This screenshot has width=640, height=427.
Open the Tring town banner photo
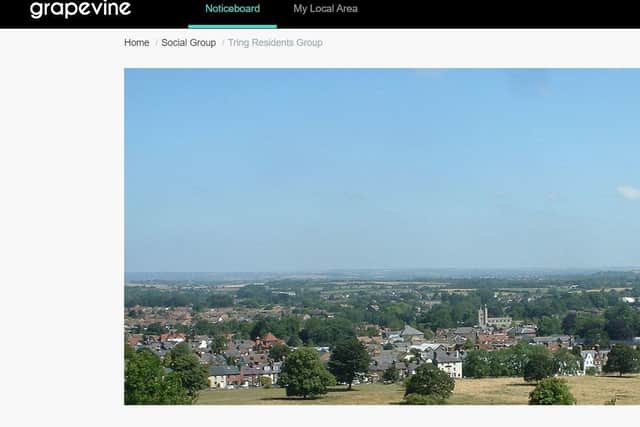tap(382, 237)
